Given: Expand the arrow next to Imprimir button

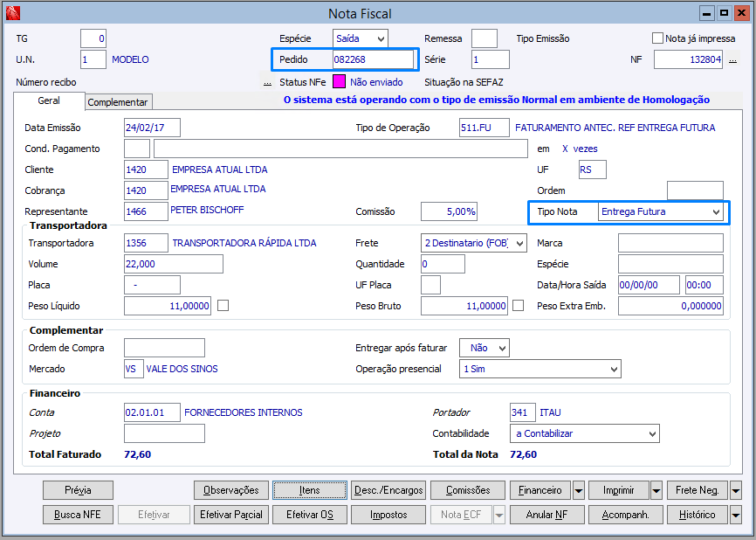Looking at the screenshot, I should pyautogui.click(x=656, y=490).
